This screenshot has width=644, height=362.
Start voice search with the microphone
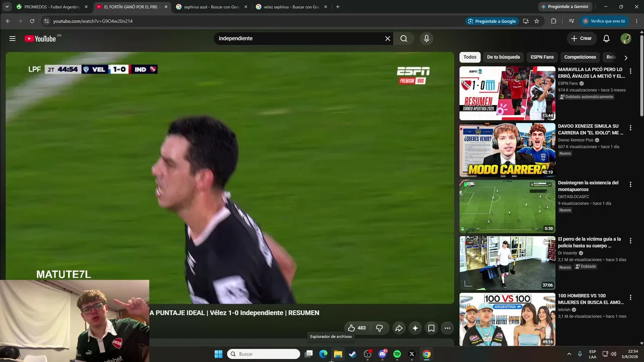click(x=427, y=39)
